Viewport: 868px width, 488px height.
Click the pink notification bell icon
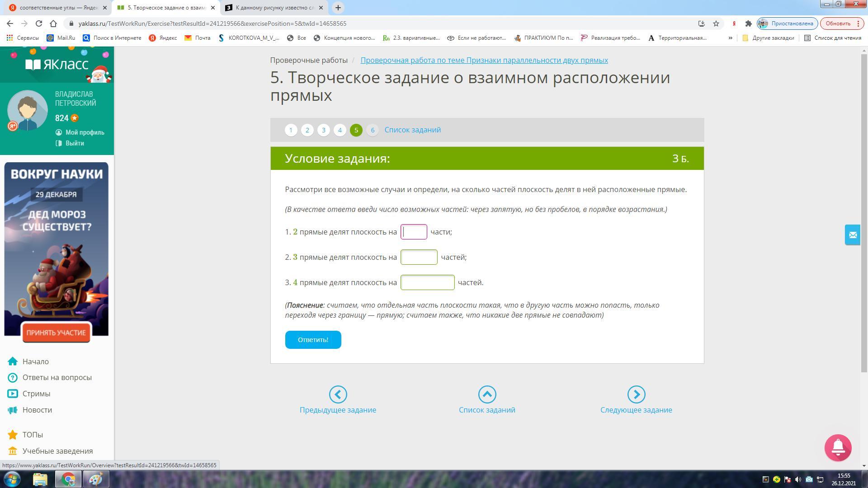[838, 447]
